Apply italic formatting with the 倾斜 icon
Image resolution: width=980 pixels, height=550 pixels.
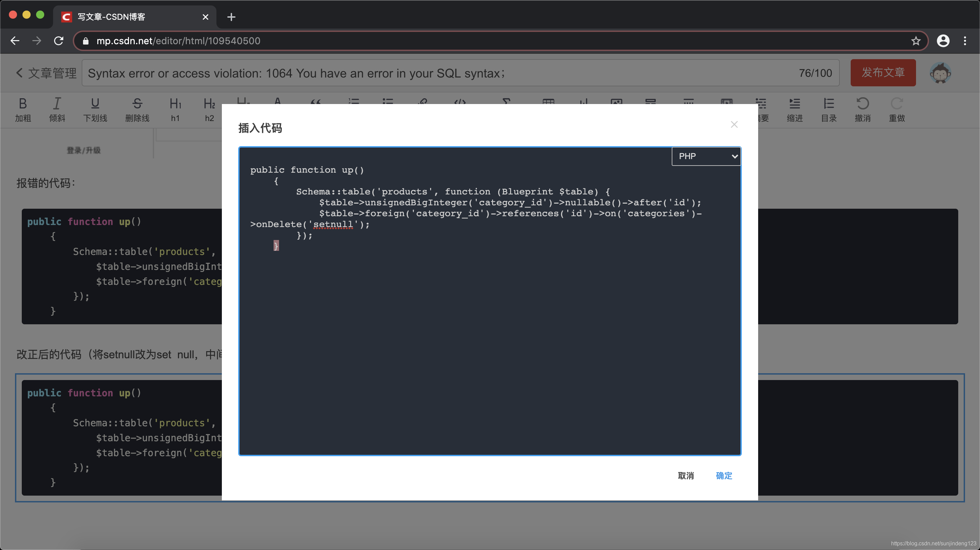pos(57,109)
